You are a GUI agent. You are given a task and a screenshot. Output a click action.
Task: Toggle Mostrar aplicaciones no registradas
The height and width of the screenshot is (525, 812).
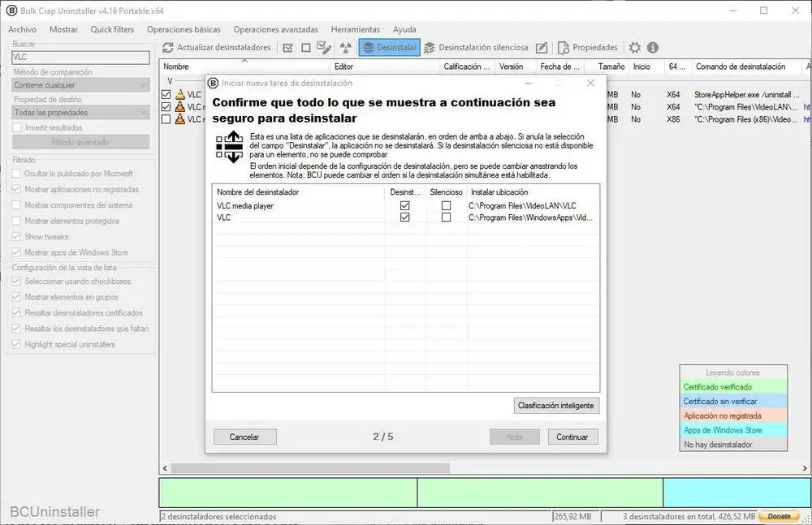(x=16, y=190)
